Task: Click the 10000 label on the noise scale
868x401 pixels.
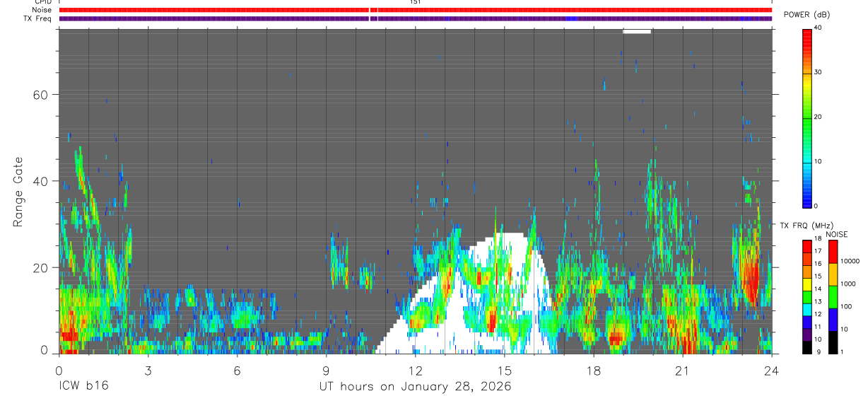Action: 850,261
